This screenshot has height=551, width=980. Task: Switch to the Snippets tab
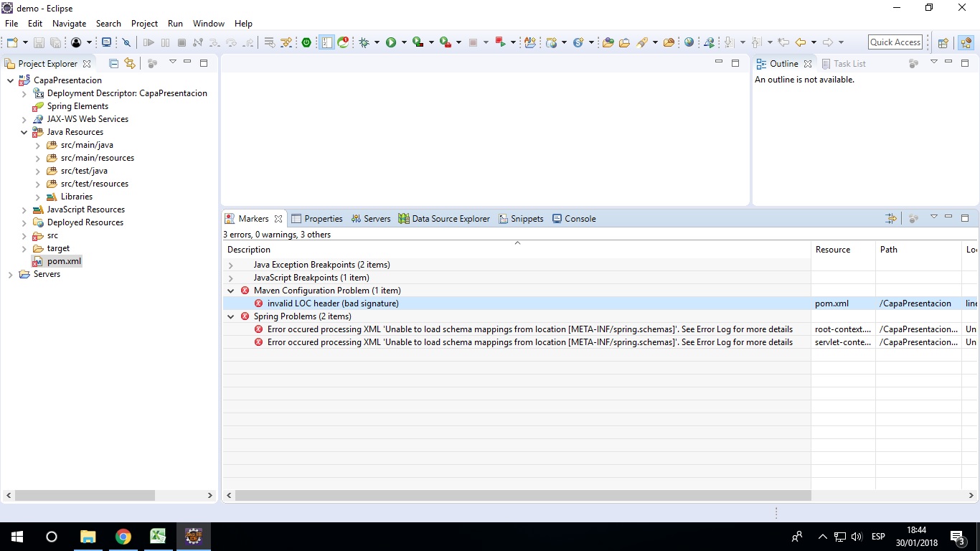click(x=521, y=219)
